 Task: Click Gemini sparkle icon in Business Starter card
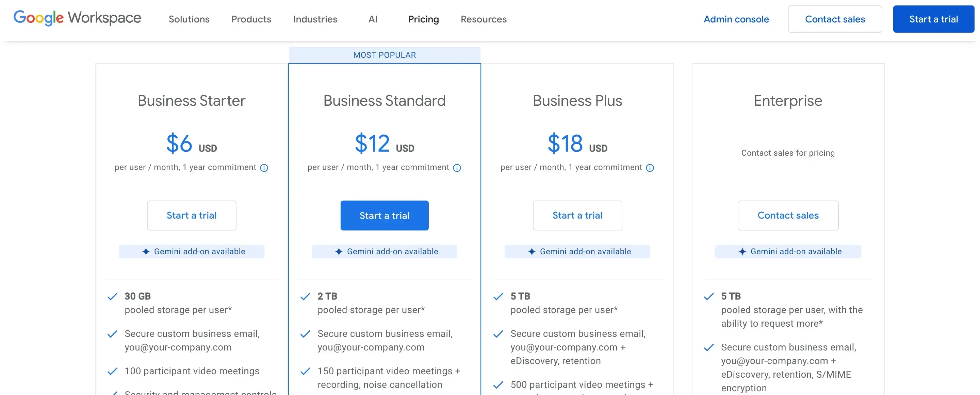[x=146, y=252]
